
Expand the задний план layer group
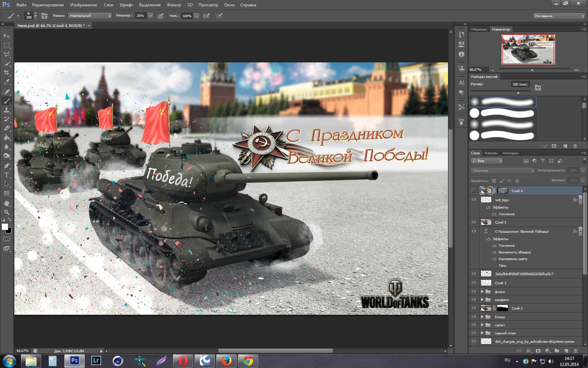click(x=482, y=333)
